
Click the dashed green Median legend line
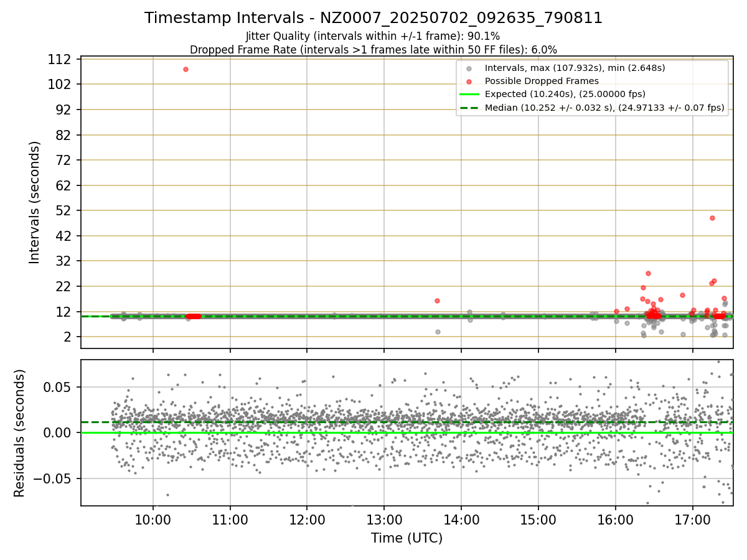tap(469, 108)
